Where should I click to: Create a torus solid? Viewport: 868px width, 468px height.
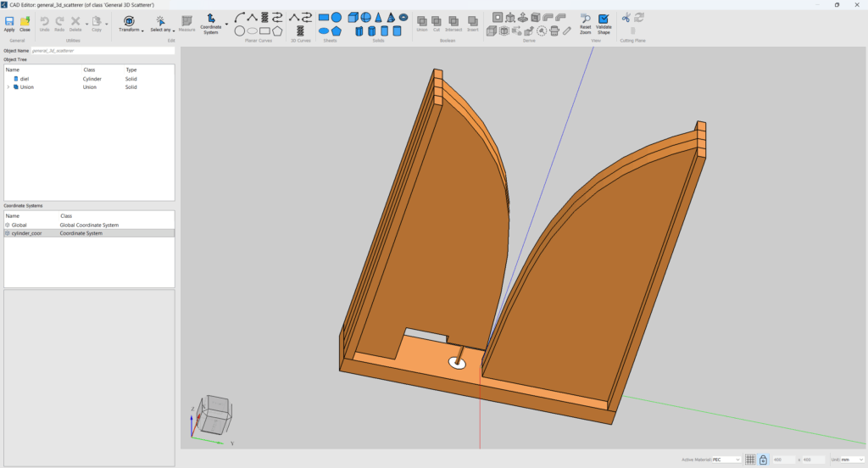403,18
